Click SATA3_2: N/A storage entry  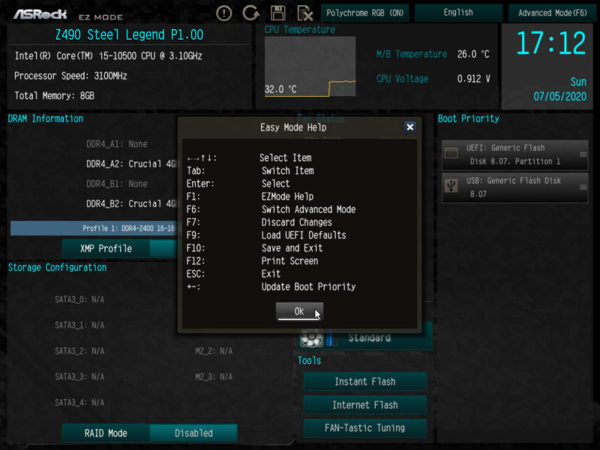(80, 351)
